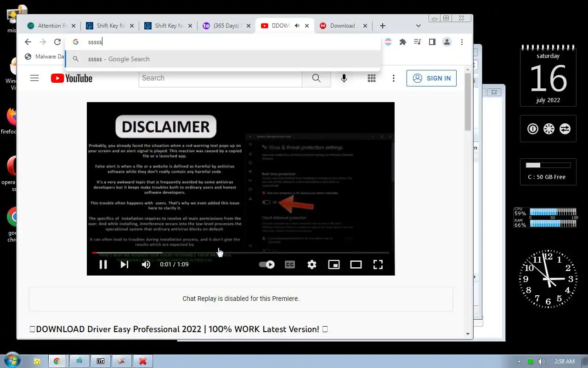
Task: Open the Chrome taskbar button
Action: [x=57, y=361]
